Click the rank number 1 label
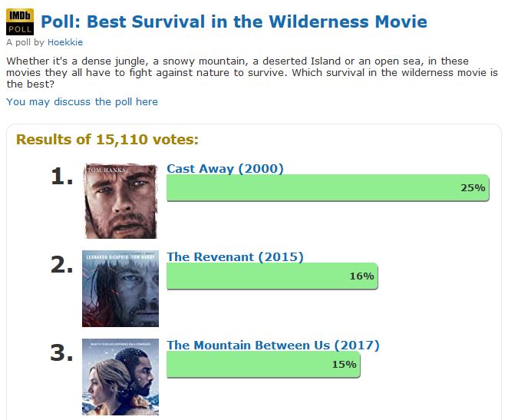The image size is (508, 420). pyautogui.click(x=61, y=177)
